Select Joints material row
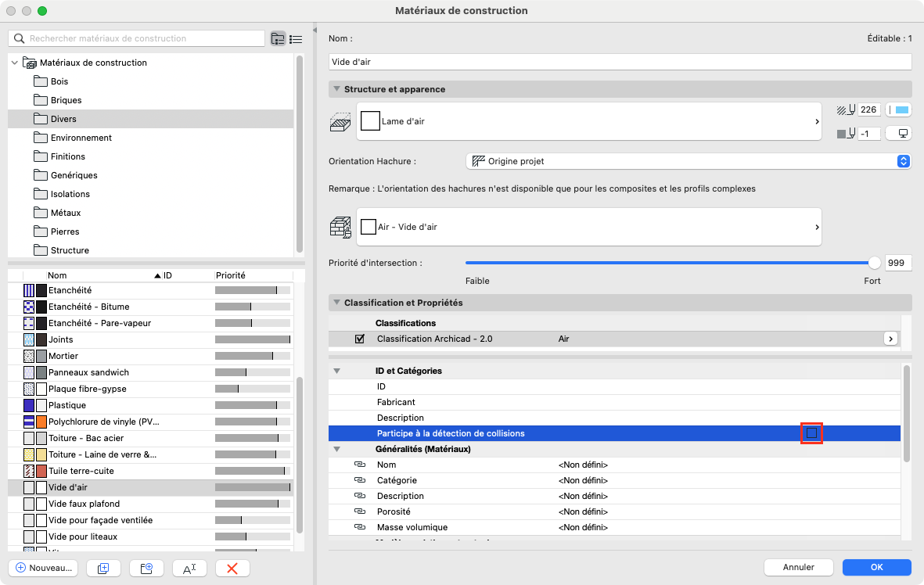 pos(150,339)
